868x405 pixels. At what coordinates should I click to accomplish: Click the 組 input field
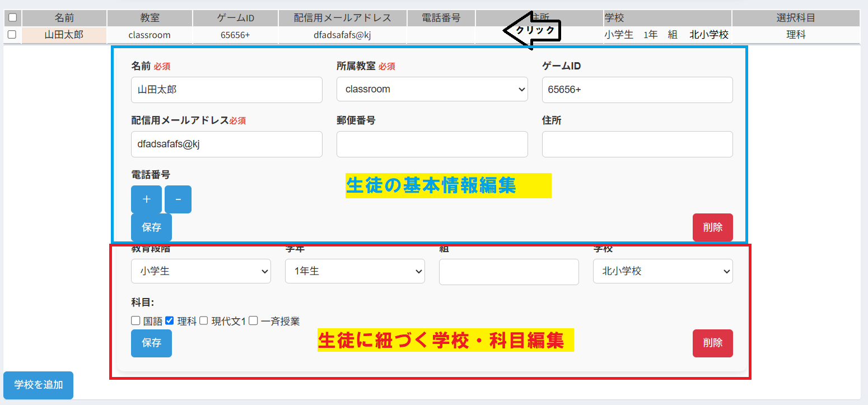tap(509, 272)
